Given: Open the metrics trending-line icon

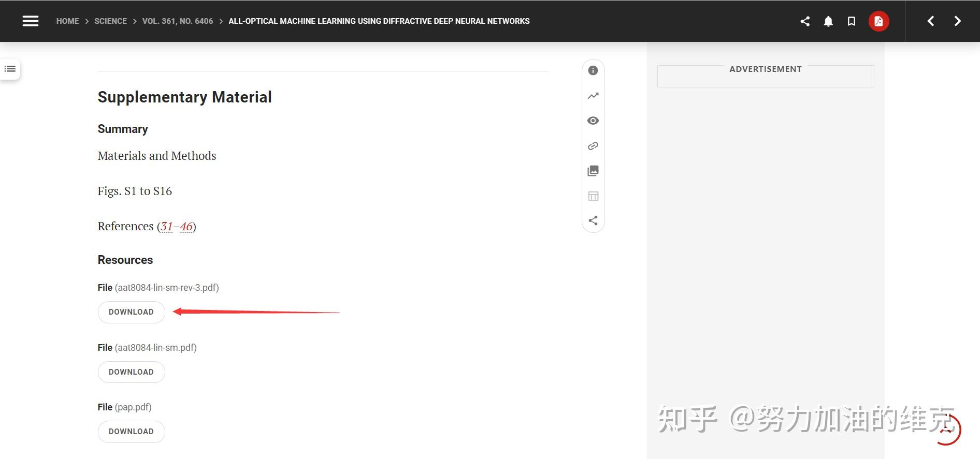Looking at the screenshot, I should coord(593,96).
